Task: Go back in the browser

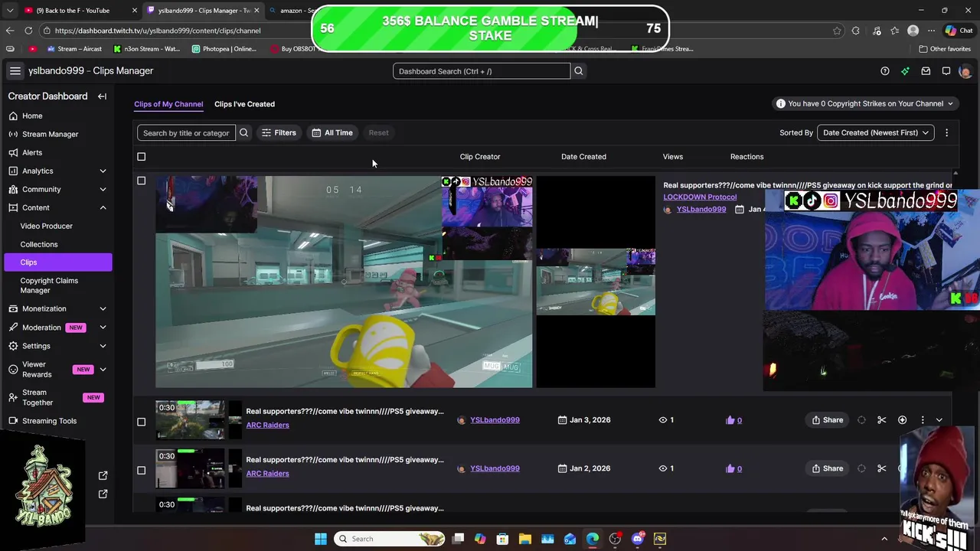Action: tap(9, 31)
